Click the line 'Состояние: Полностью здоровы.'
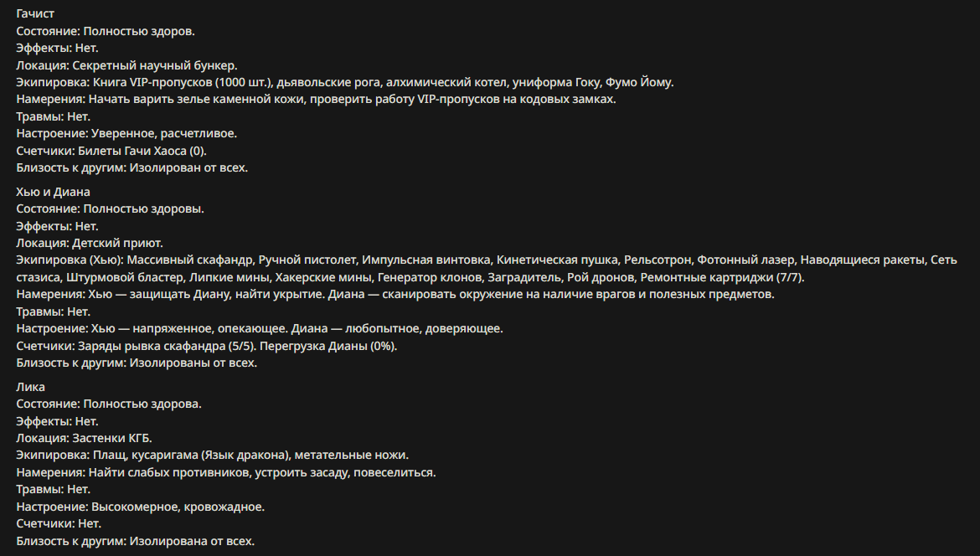Viewport: 980px width, 556px height. coord(110,208)
